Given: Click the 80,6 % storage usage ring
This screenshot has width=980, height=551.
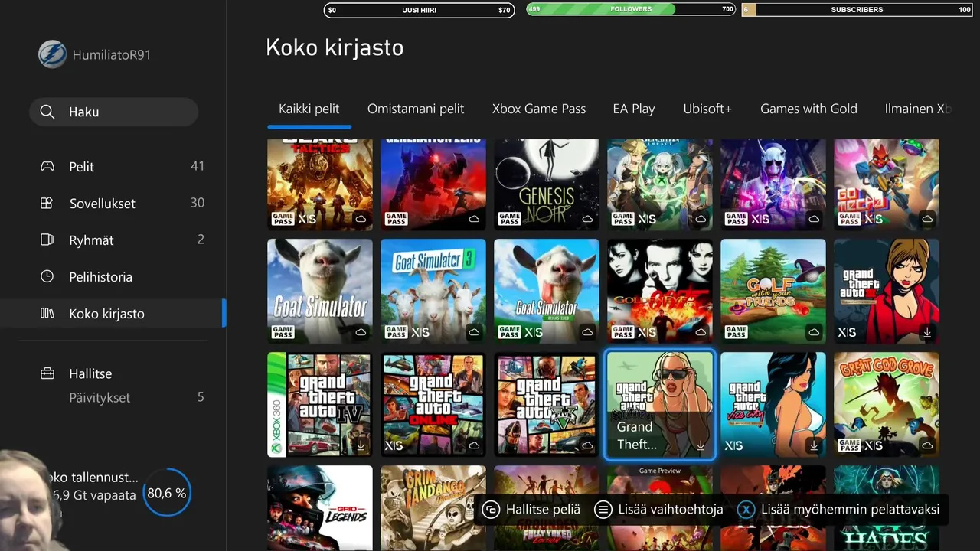Looking at the screenshot, I should (x=167, y=493).
